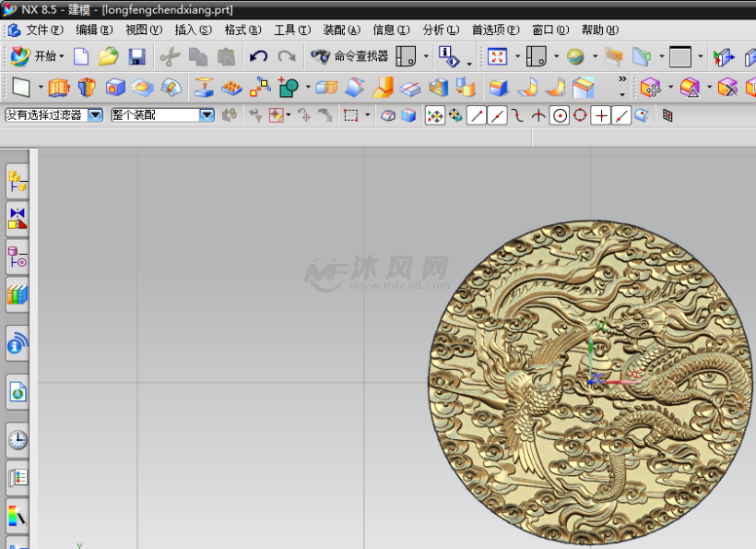Toggle Quadrant Point snap
Image resolution: width=756 pixels, height=549 pixels.
click(580, 115)
